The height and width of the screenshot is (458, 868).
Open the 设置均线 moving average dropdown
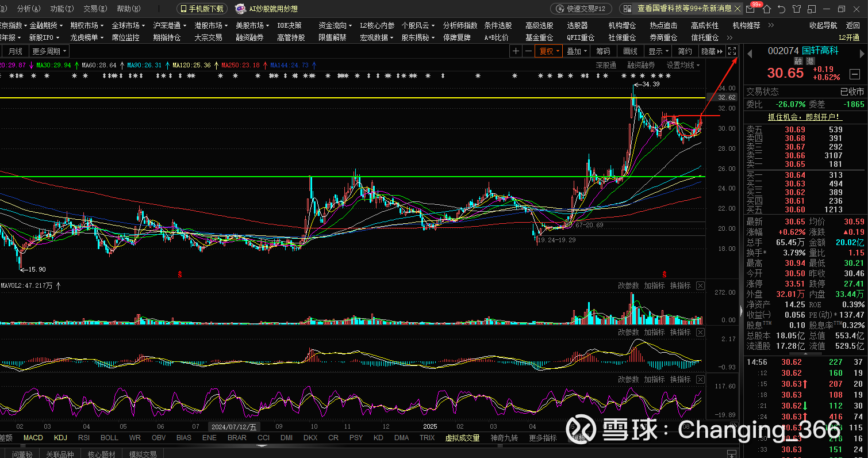683,65
